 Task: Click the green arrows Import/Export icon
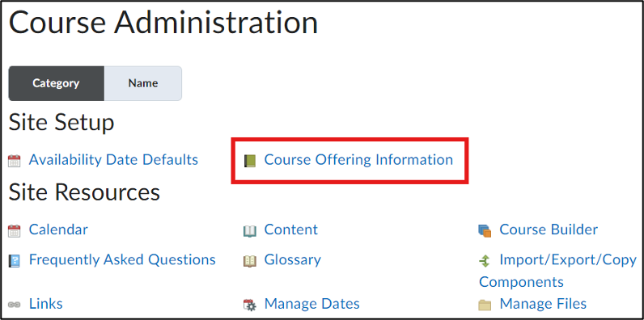(485, 261)
